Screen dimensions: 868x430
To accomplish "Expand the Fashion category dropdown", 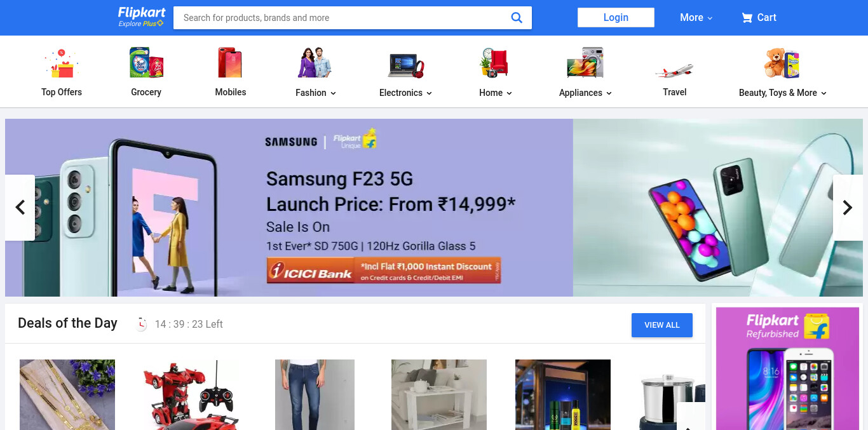I will (x=315, y=93).
